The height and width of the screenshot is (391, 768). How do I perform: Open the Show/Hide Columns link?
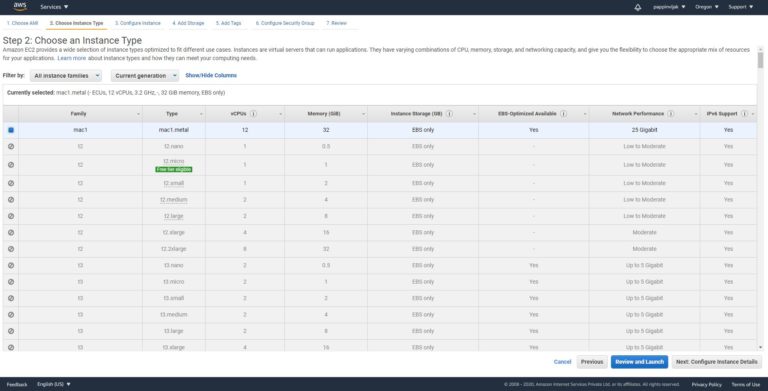(211, 75)
